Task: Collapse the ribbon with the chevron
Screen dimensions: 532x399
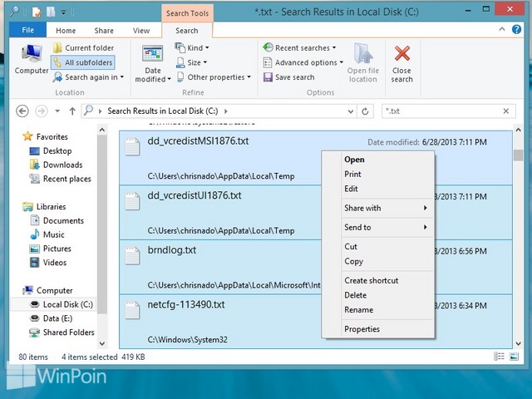Action: [502, 30]
